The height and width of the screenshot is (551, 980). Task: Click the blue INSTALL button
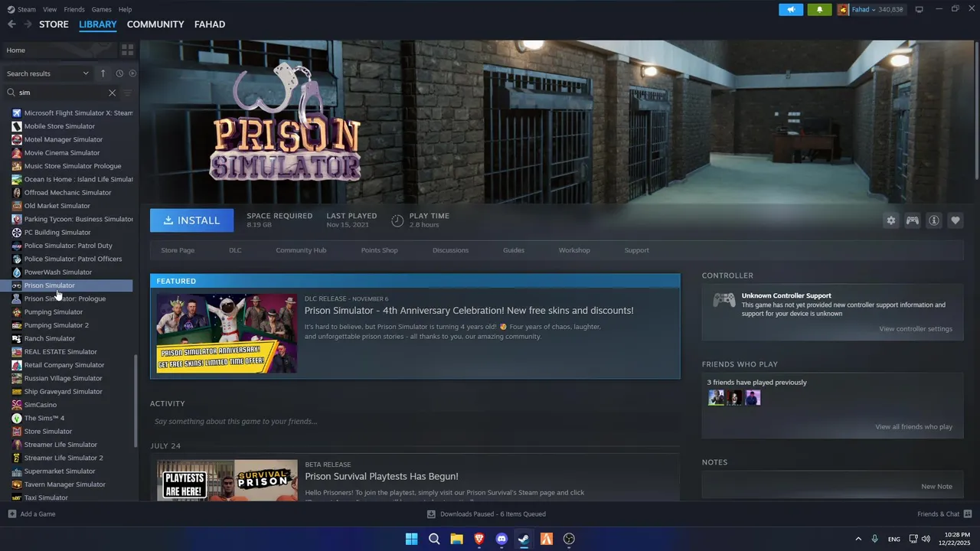tap(191, 220)
